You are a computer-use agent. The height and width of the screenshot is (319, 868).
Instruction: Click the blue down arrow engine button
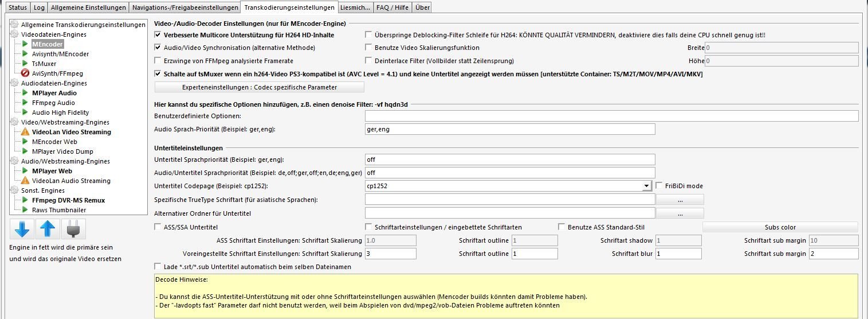pos(21,229)
